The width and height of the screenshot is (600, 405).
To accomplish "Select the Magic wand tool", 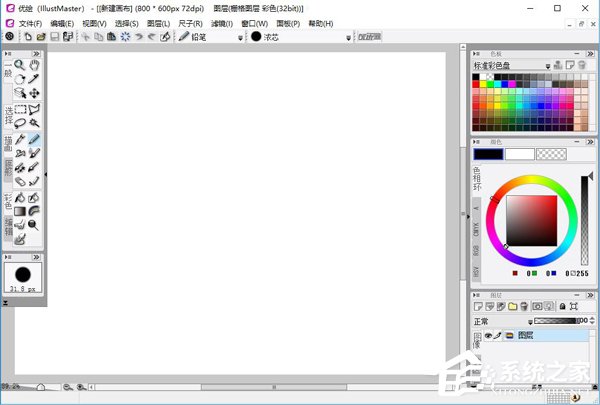I will click(34, 123).
